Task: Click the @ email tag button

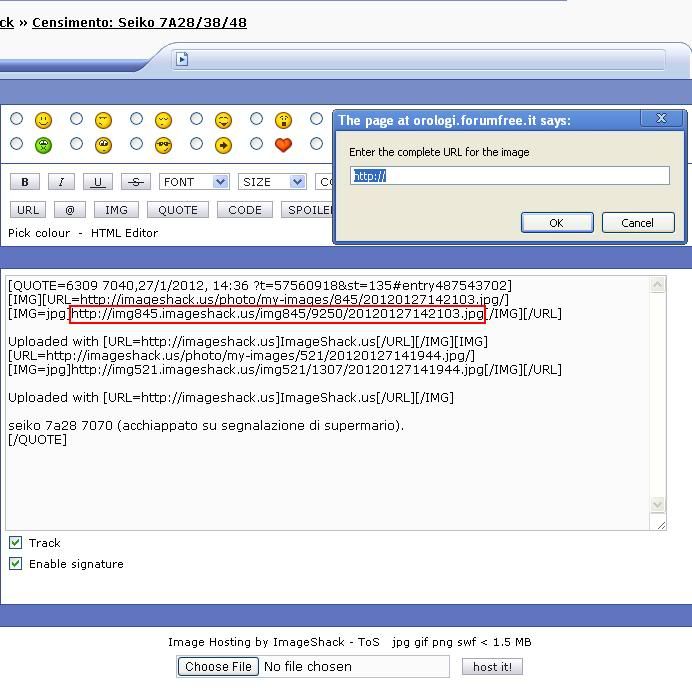Action: (70, 210)
